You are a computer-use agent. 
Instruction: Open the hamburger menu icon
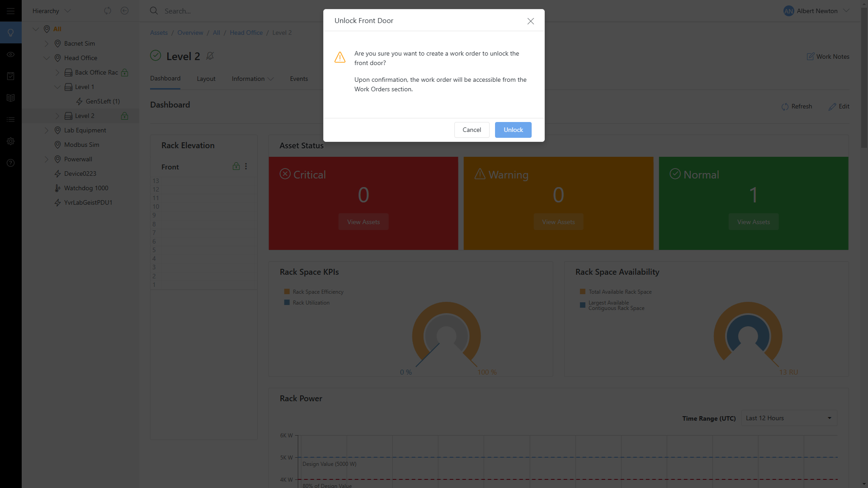tap(10, 11)
